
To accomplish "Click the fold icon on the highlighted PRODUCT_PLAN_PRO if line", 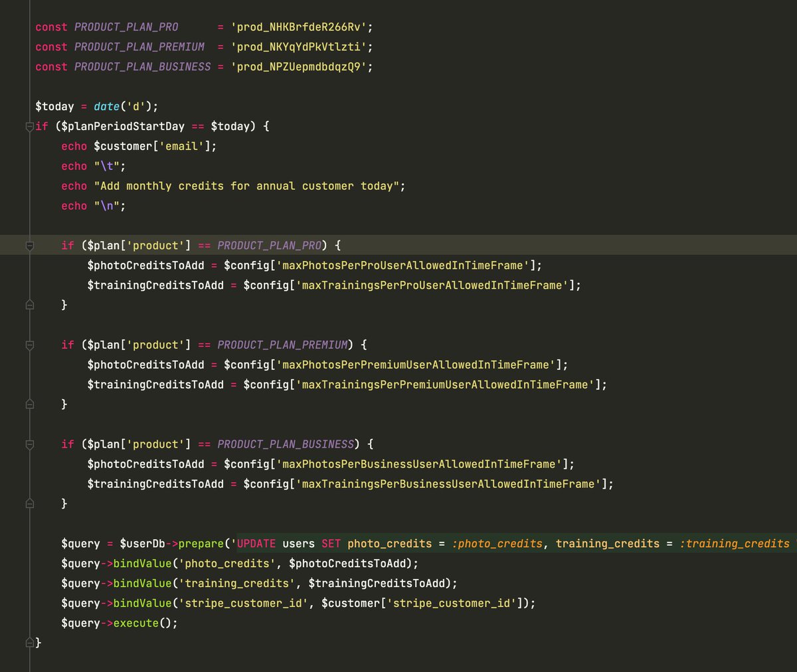I will click(29, 245).
